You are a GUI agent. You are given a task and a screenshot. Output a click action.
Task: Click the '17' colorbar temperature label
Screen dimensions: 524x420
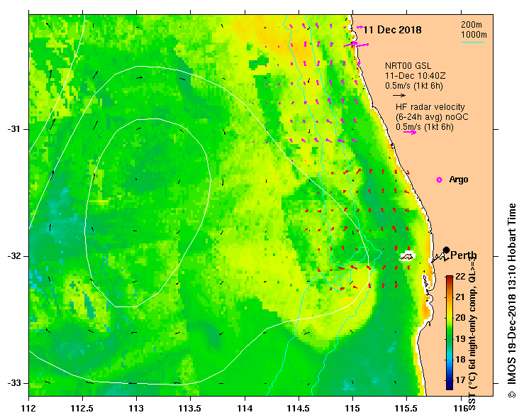coord(460,380)
